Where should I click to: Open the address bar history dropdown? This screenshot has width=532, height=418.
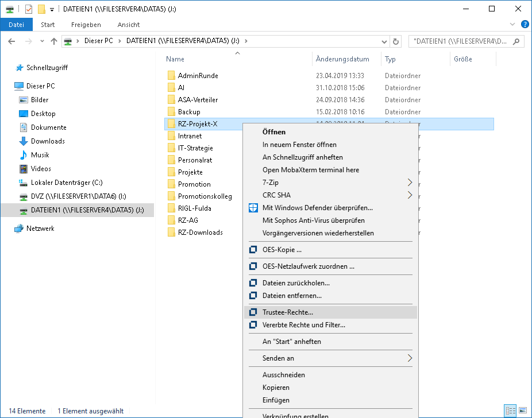pyautogui.click(x=384, y=41)
